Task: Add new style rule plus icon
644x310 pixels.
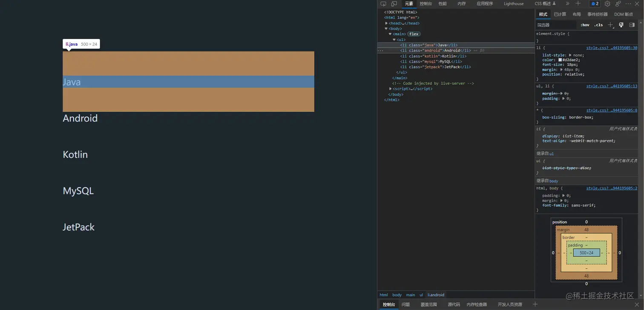Action: click(610, 25)
